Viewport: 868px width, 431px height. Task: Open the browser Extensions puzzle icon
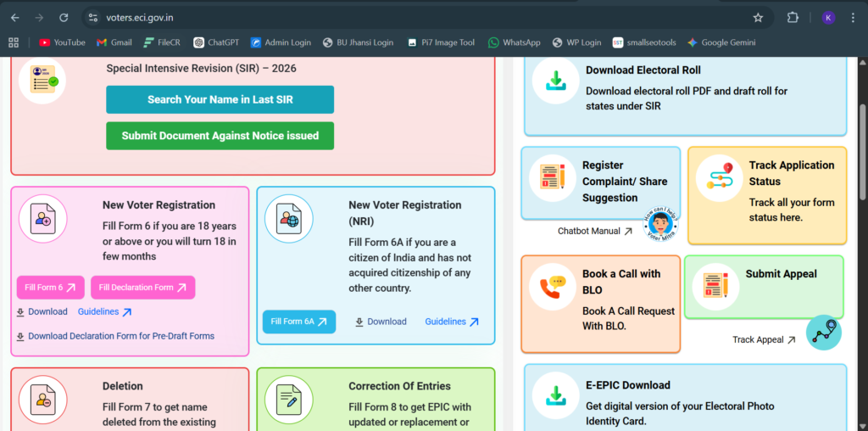tap(793, 17)
